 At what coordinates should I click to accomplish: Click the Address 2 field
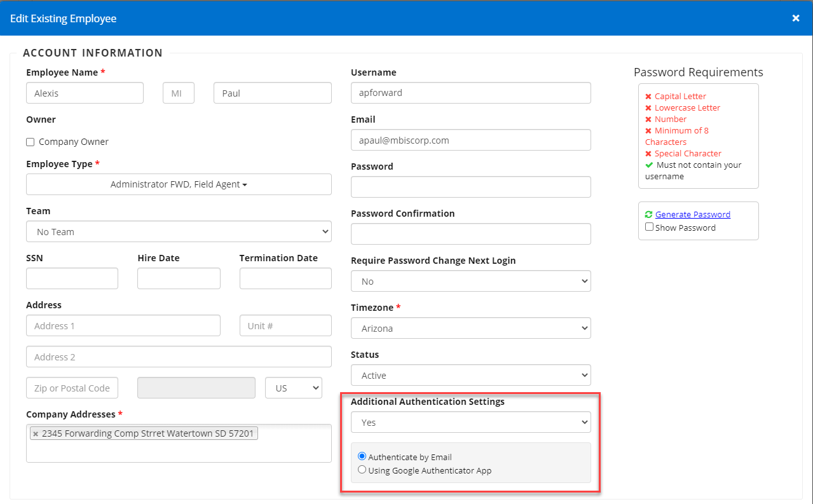179,357
